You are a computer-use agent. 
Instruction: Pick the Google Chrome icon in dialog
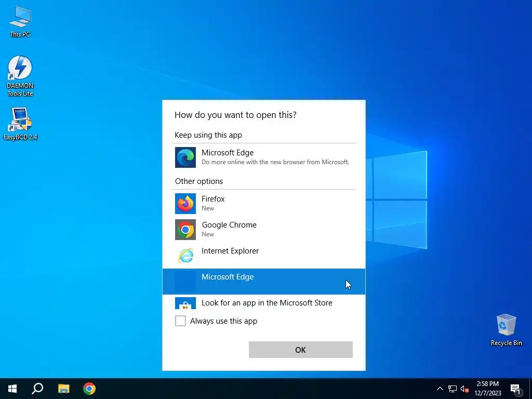coord(185,230)
